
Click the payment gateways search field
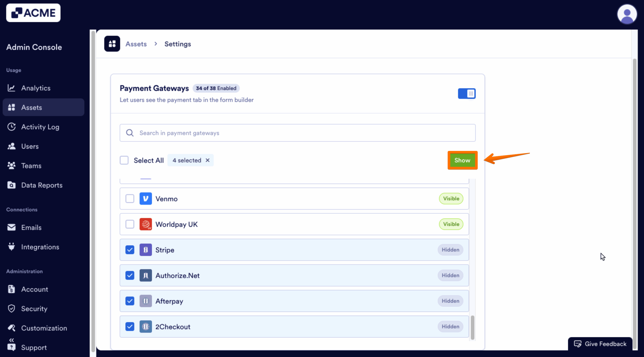pyautogui.click(x=297, y=133)
